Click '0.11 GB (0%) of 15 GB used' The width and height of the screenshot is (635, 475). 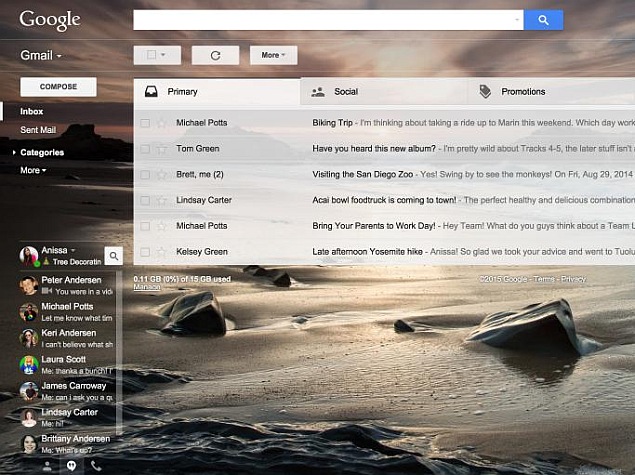(x=182, y=279)
